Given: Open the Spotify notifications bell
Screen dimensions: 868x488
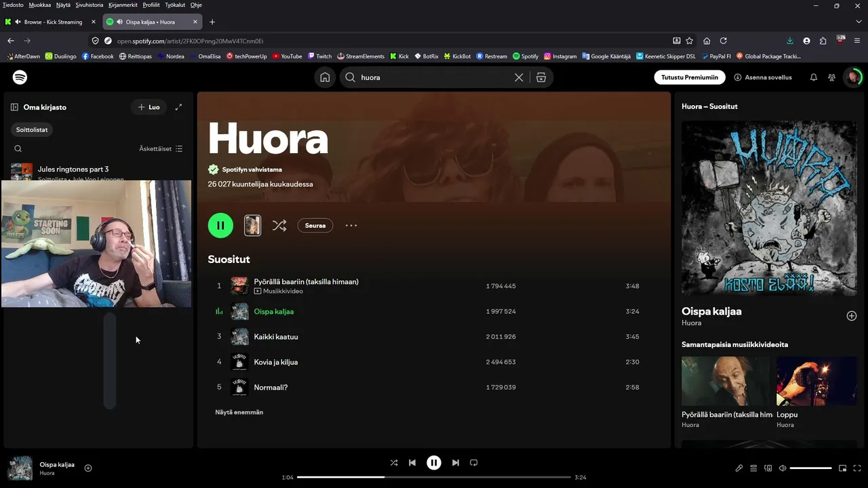Looking at the screenshot, I should [814, 77].
